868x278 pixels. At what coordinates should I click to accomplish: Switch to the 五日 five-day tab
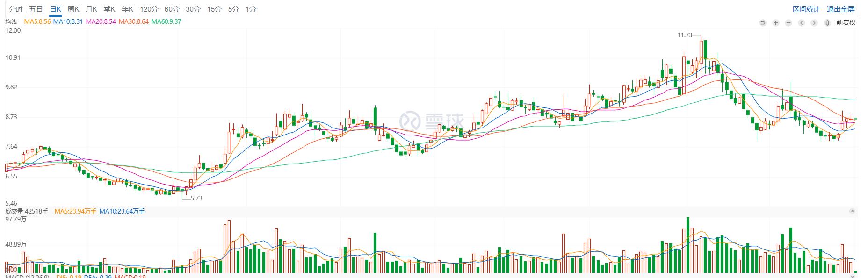pos(36,9)
